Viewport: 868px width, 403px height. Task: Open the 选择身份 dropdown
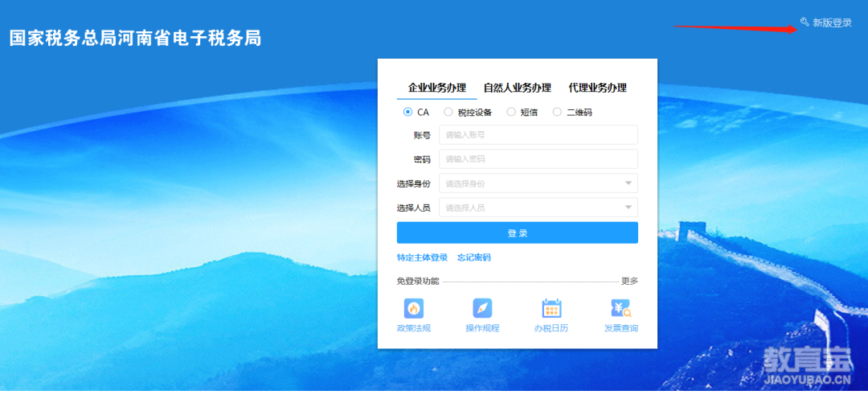538,183
